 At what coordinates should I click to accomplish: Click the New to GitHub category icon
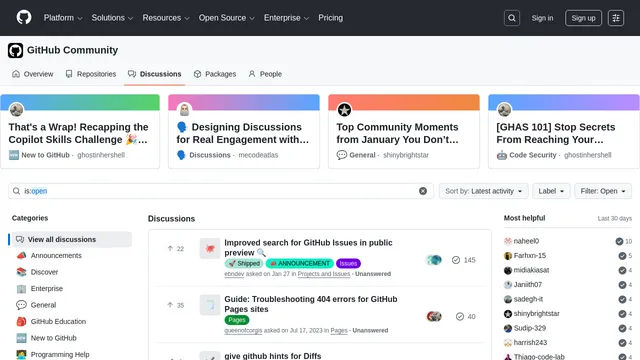pyautogui.click(x=21, y=338)
